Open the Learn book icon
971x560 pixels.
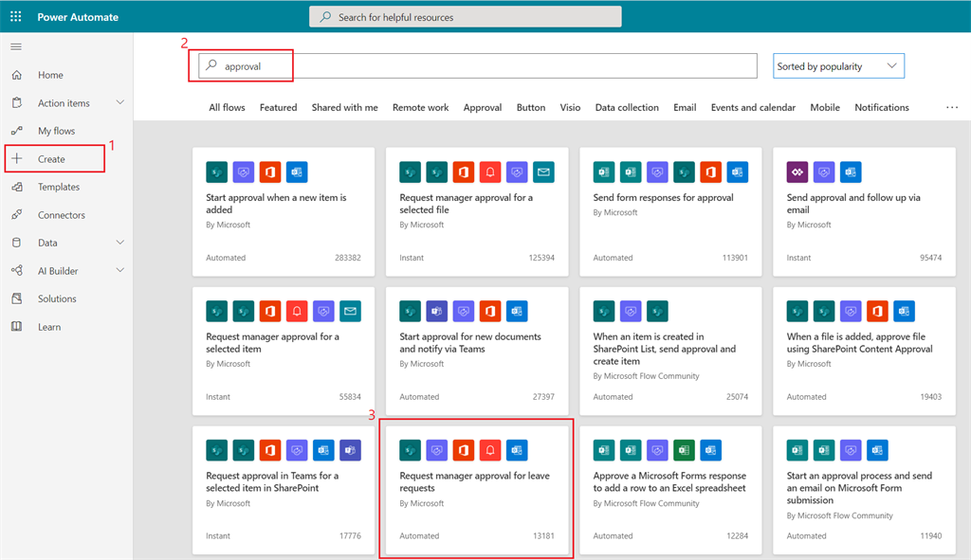pos(17,327)
